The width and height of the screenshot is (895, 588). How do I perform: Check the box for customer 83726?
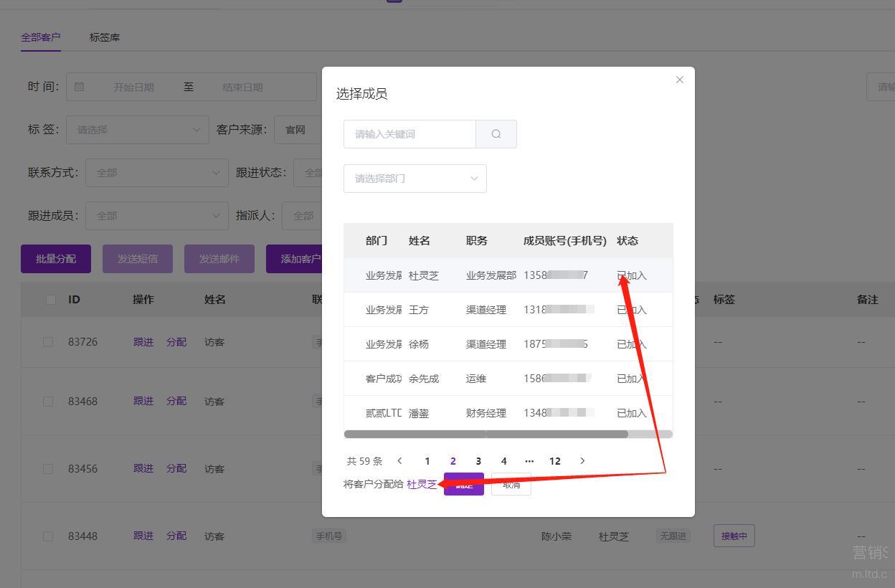(x=48, y=342)
